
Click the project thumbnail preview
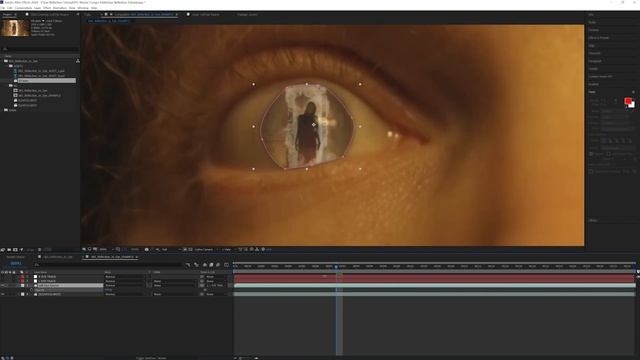click(x=15, y=28)
